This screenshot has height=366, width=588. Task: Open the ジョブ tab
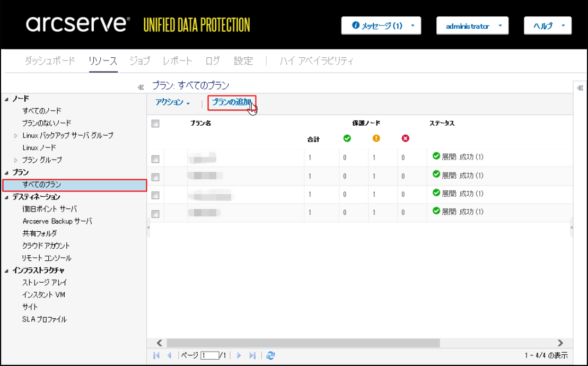point(140,61)
